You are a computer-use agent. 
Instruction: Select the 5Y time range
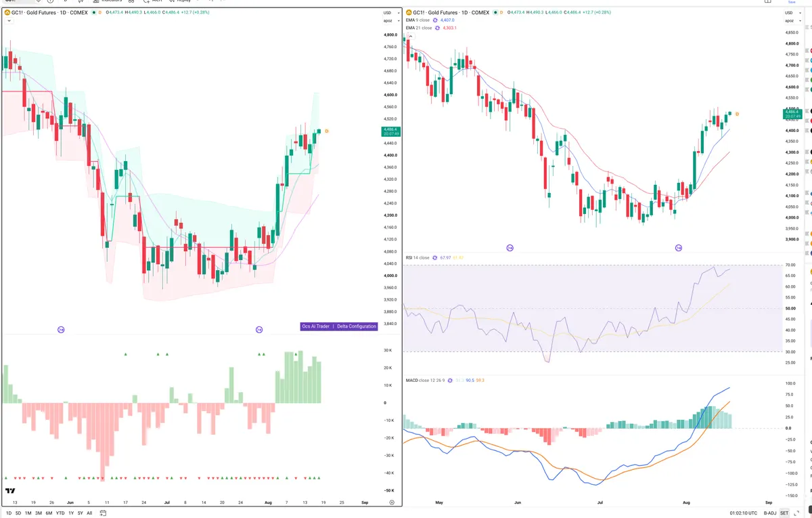80,513
